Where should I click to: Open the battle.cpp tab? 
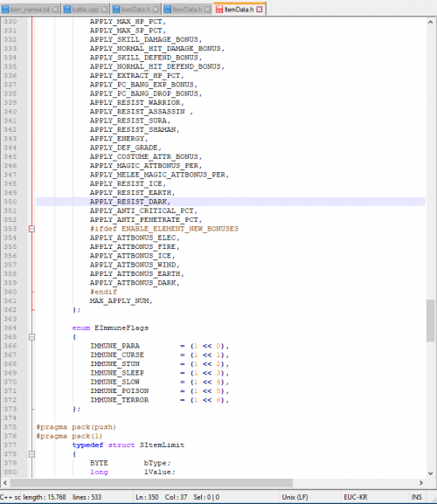point(85,10)
